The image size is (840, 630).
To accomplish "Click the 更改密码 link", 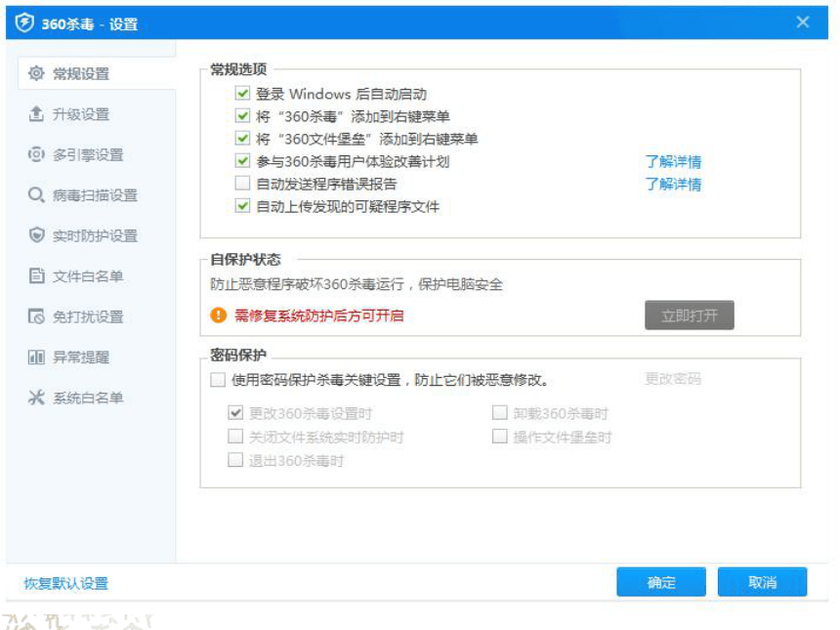I will pos(672,379).
